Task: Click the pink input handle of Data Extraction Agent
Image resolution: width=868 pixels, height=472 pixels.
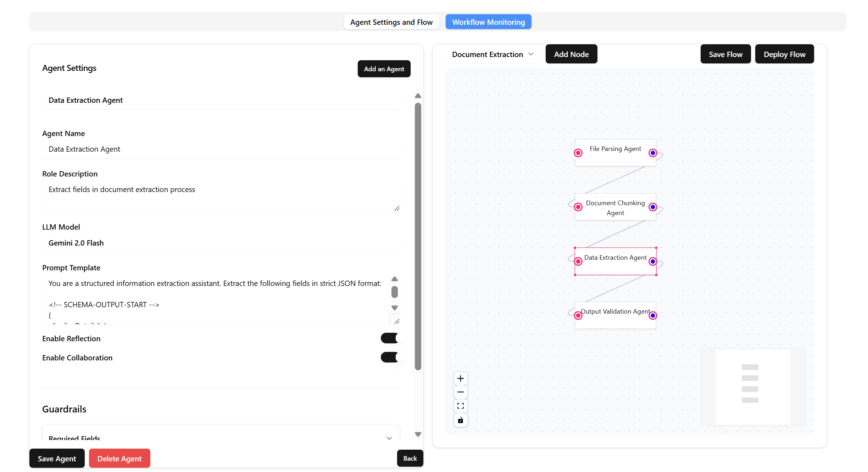Action: [578, 262]
